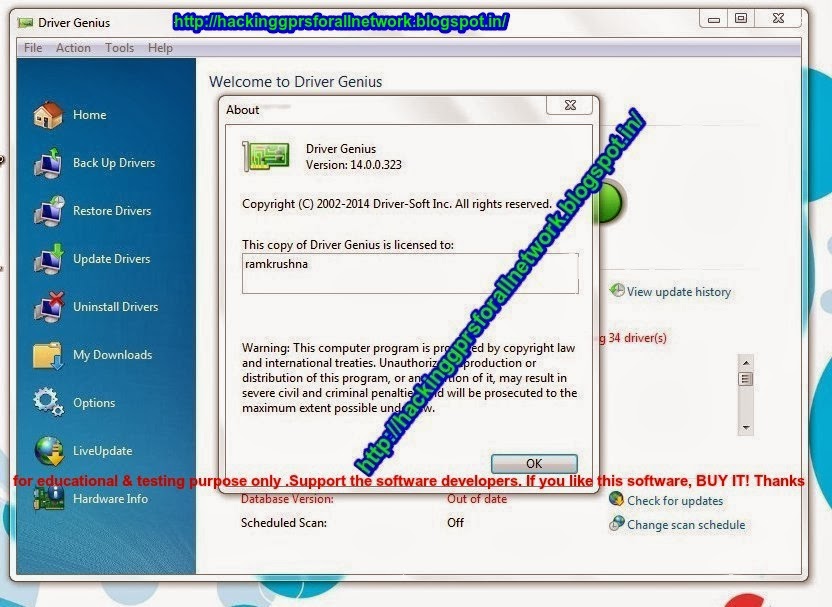Image resolution: width=832 pixels, height=607 pixels.
Task: Close the About dialog with X
Action: 570,105
